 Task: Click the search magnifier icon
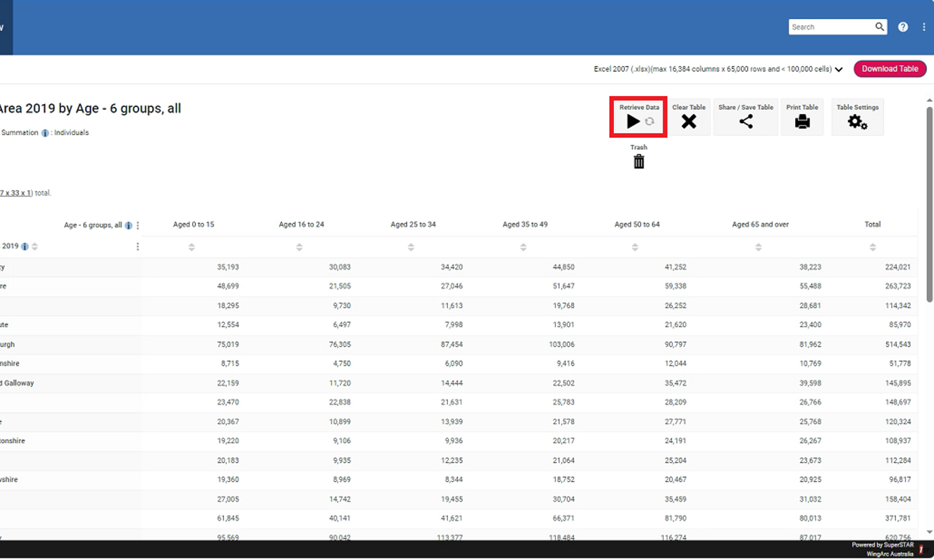pos(879,27)
